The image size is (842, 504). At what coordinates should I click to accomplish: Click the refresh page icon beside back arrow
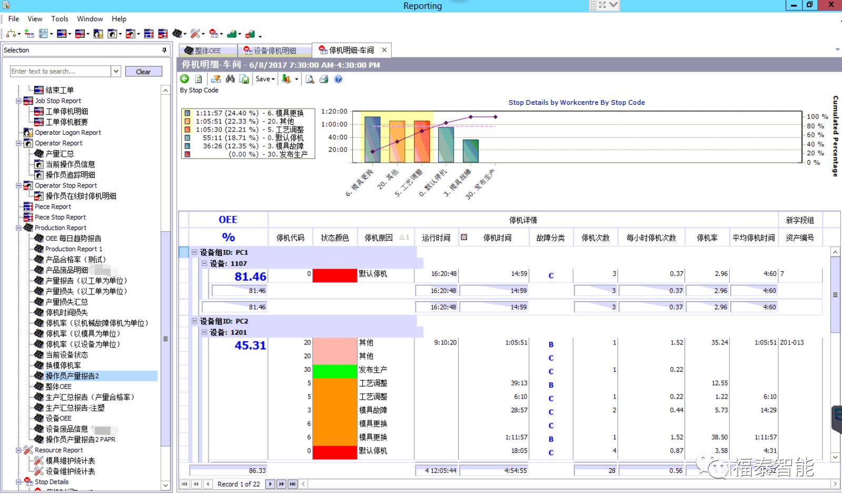[x=199, y=79]
